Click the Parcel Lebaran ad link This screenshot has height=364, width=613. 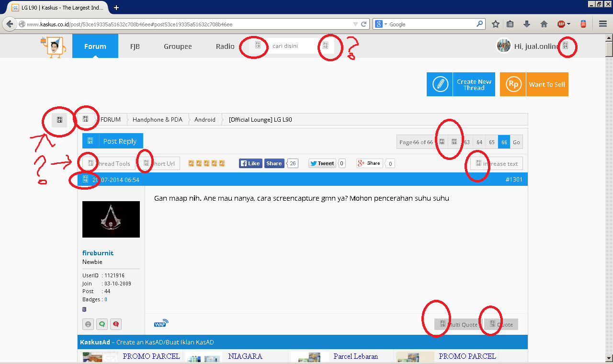click(356, 356)
